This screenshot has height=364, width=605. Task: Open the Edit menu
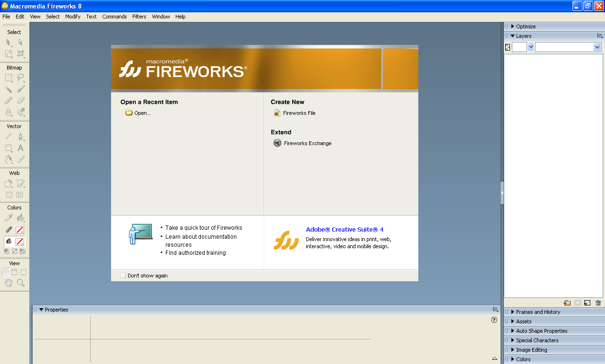coord(20,17)
